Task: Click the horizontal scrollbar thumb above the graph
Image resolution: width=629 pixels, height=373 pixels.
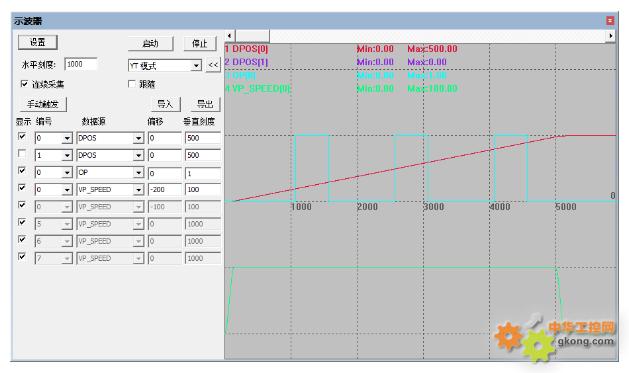Action: click(x=252, y=36)
